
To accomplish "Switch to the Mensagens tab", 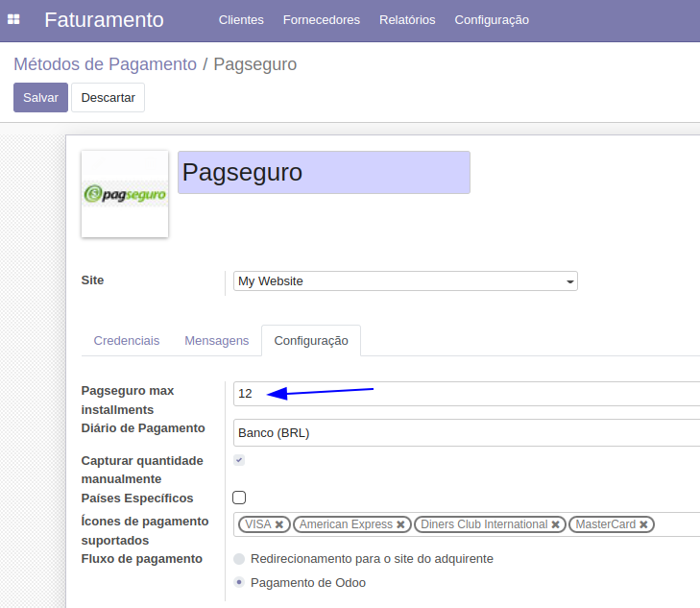I will point(216,341).
